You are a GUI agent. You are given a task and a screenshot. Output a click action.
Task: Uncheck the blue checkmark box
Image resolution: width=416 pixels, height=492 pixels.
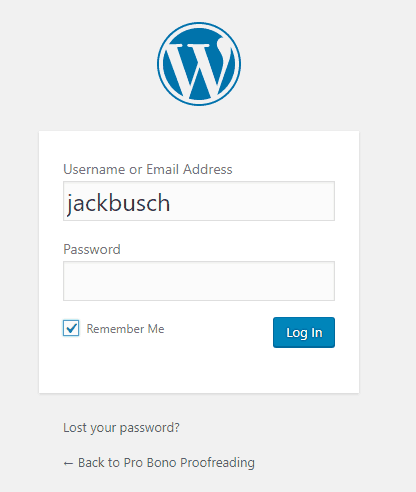point(71,328)
